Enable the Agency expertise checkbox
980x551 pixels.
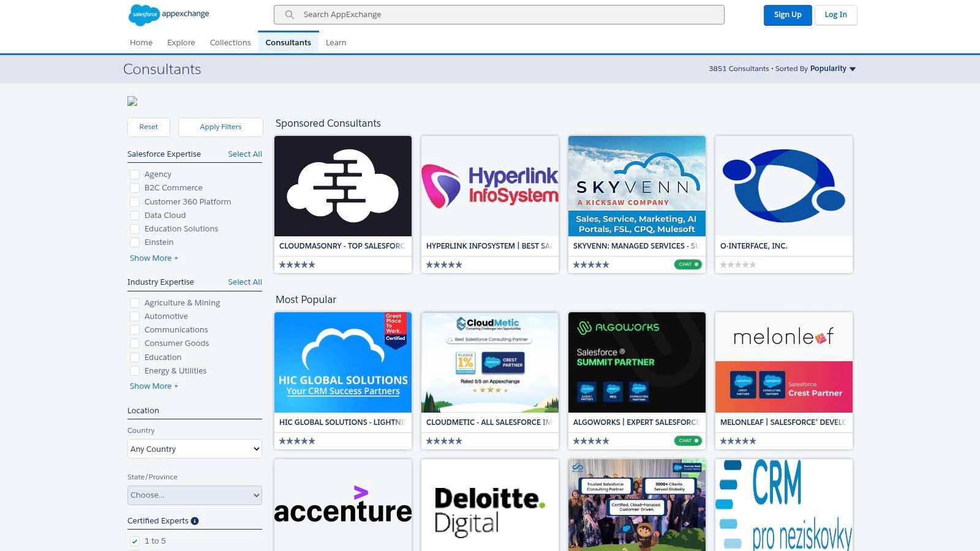135,174
